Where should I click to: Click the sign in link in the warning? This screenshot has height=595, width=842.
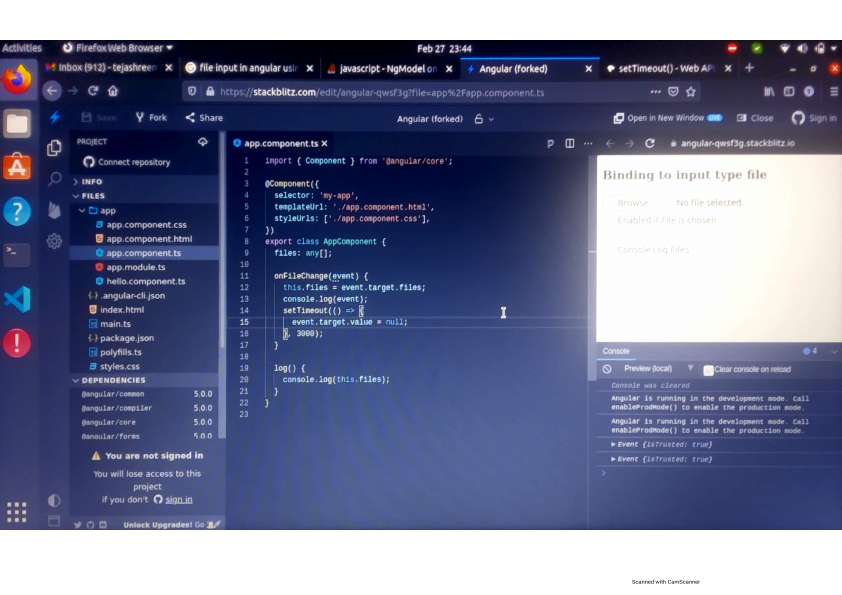click(x=179, y=499)
